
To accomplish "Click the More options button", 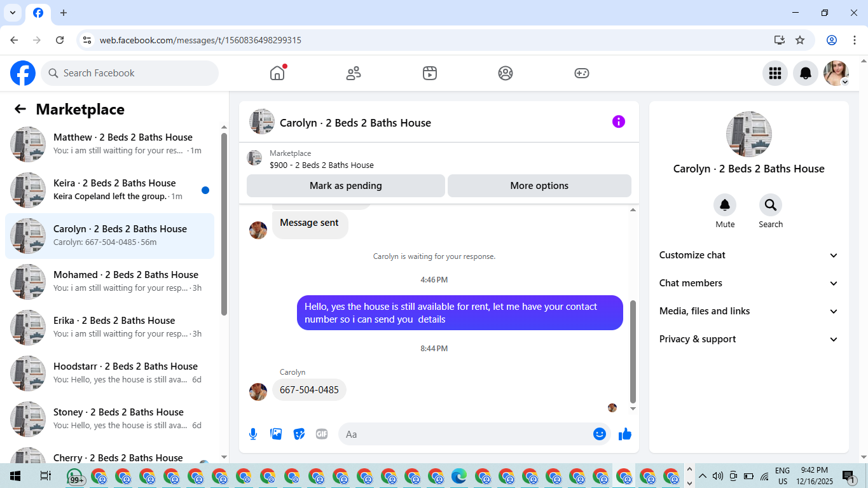I will [x=539, y=186].
